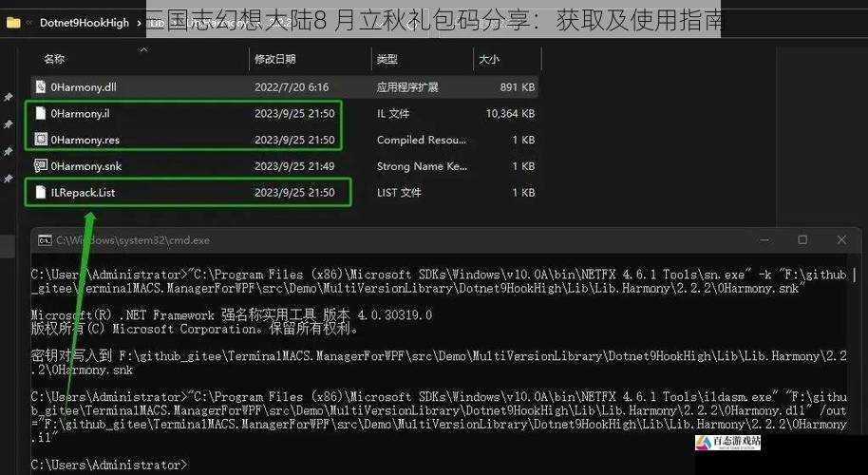
Task: Click the Strong Name Ke... type cell
Action: pyautogui.click(x=422, y=166)
